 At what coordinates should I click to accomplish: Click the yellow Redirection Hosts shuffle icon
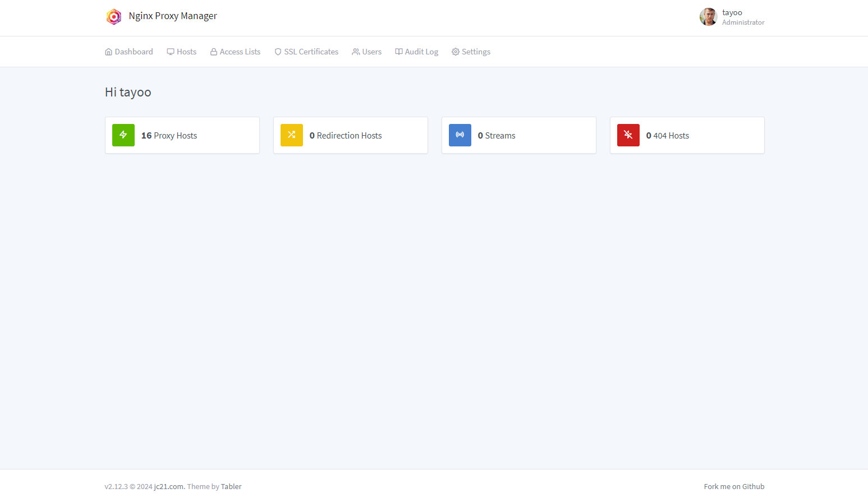pyautogui.click(x=292, y=135)
